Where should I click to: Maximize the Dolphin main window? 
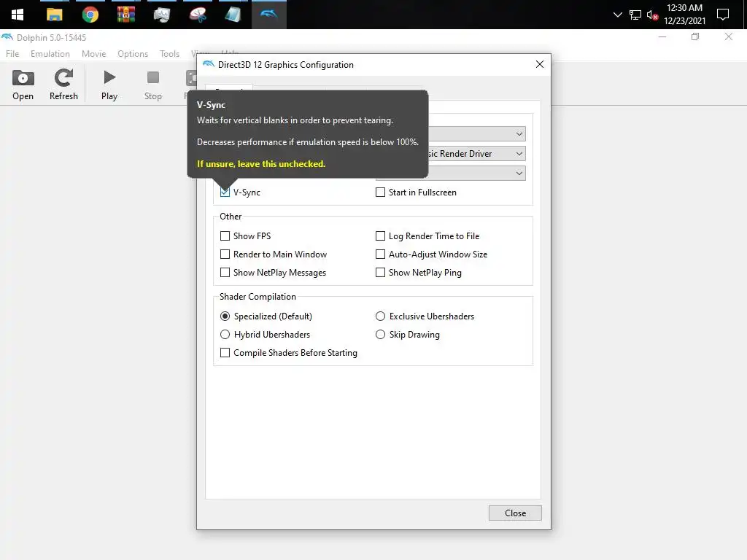[695, 36]
